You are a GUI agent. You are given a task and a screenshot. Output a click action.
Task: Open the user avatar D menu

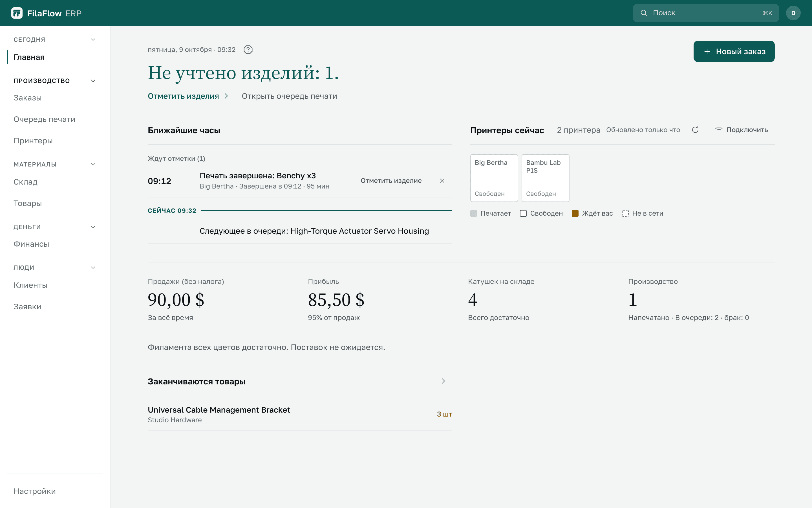pos(793,13)
